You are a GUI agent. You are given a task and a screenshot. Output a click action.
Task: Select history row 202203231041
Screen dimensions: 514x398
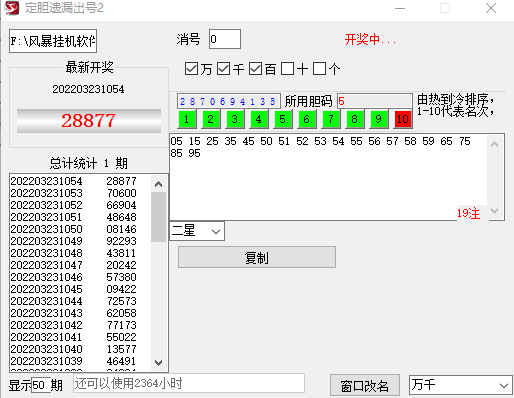tap(80, 337)
